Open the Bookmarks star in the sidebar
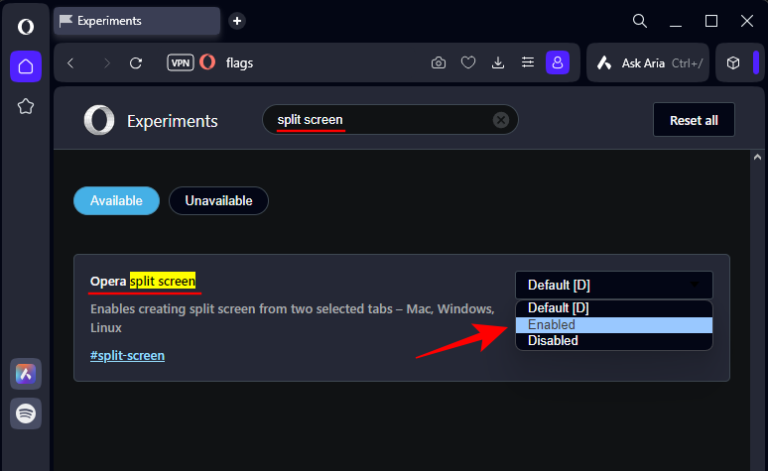 26,106
